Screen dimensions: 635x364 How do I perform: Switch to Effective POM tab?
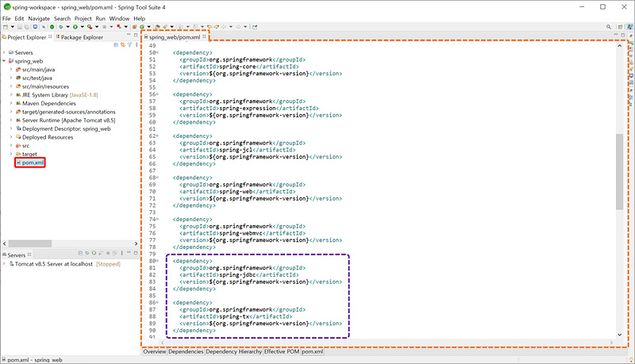(282, 351)
